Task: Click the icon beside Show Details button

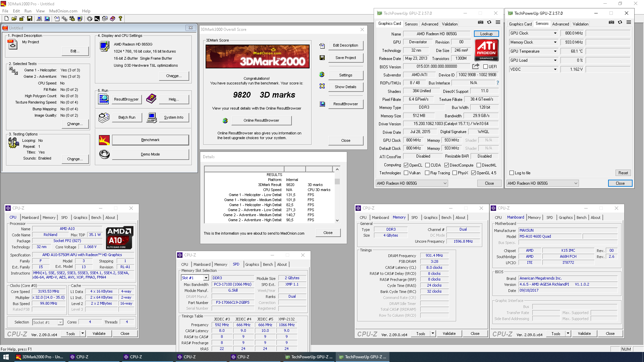Action: pyautogui.click(x=322, y=86)
